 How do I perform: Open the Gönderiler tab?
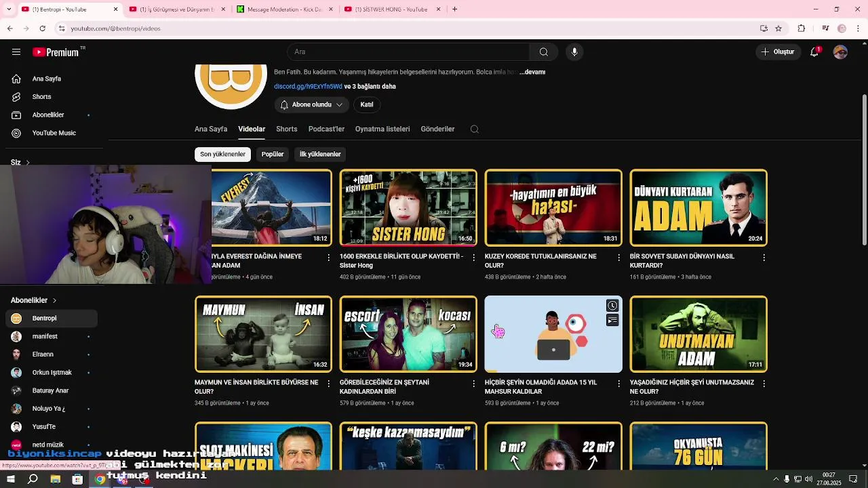(x=437, y=129)
